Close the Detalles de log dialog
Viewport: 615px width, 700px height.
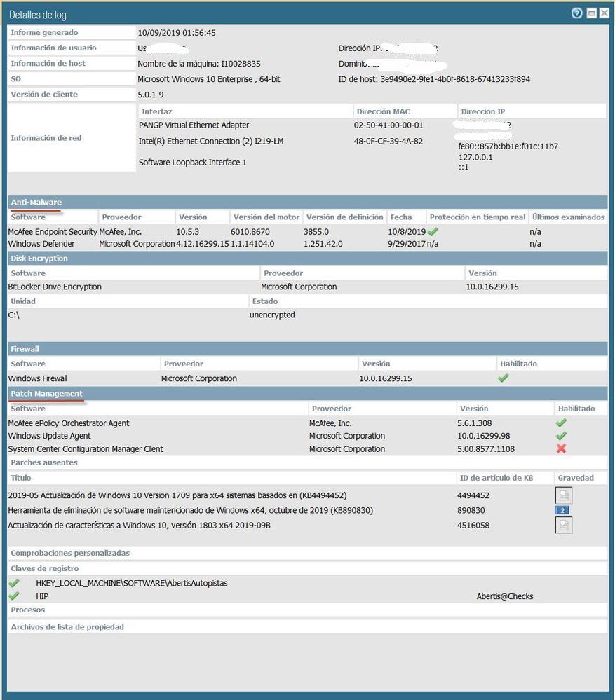tap(604, 13)
